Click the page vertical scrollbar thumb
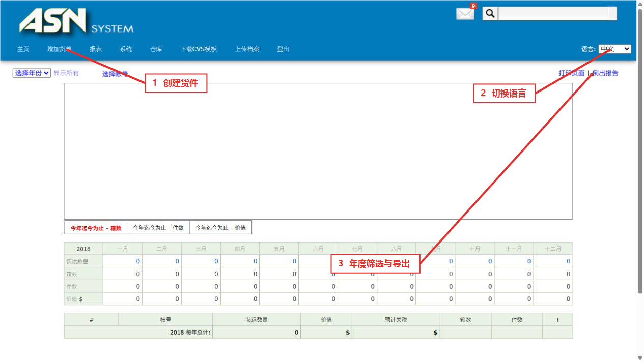The width and height of the screenshot is (644, 362). (640, 151)
